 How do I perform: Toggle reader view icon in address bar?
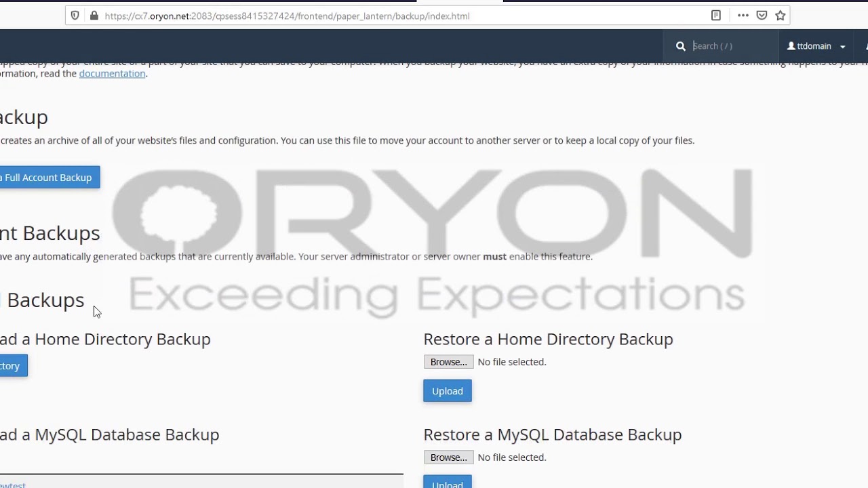(716, 16)
